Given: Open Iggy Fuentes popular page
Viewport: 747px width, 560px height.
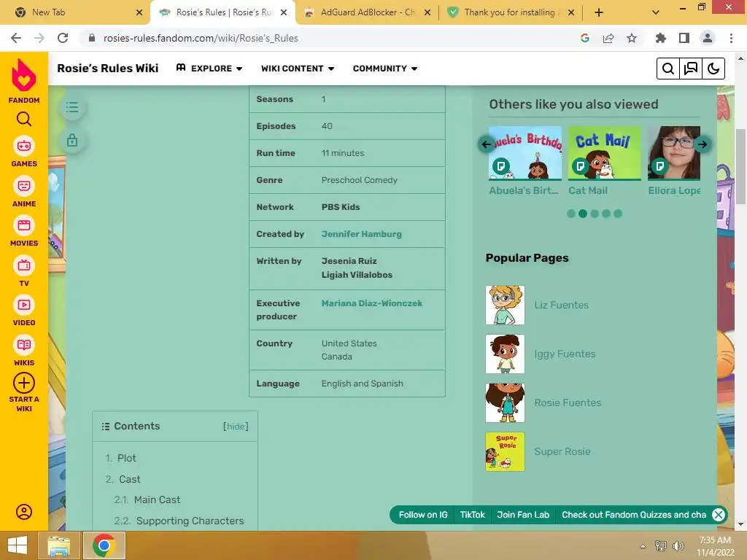Looking at the screenshot, I should (x=565, y=354).
